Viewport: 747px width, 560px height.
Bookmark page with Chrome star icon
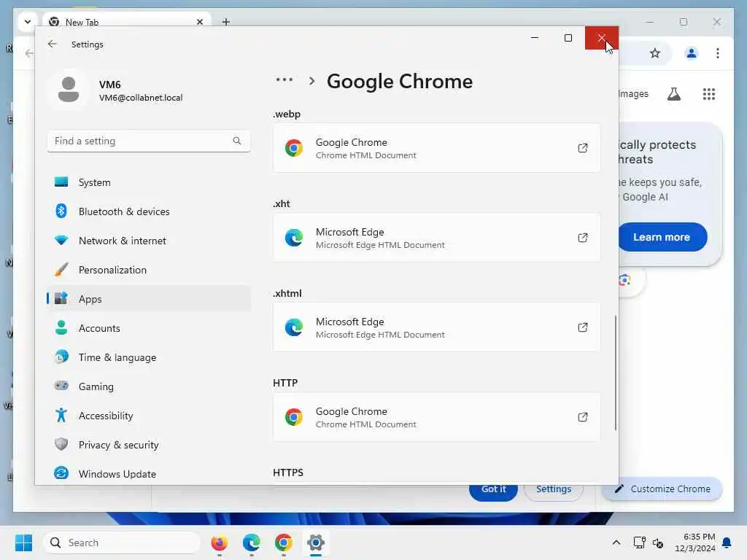pyautogui.click(x=655, y=52)
